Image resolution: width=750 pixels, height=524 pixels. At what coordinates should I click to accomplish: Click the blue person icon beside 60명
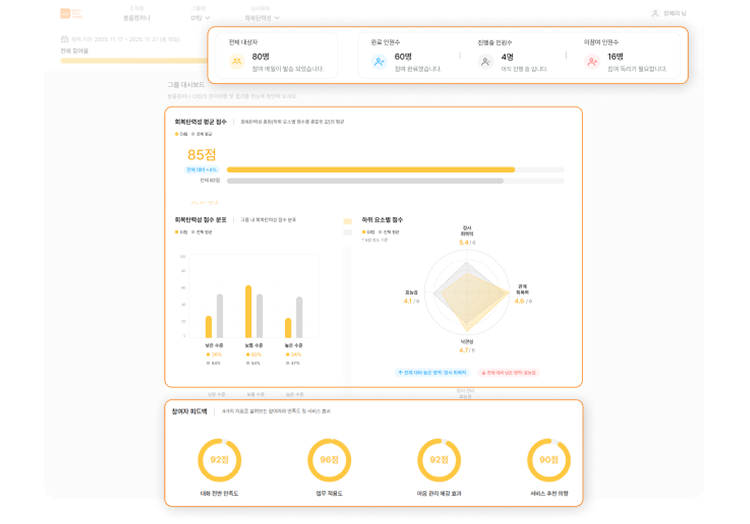click(379, 62)
